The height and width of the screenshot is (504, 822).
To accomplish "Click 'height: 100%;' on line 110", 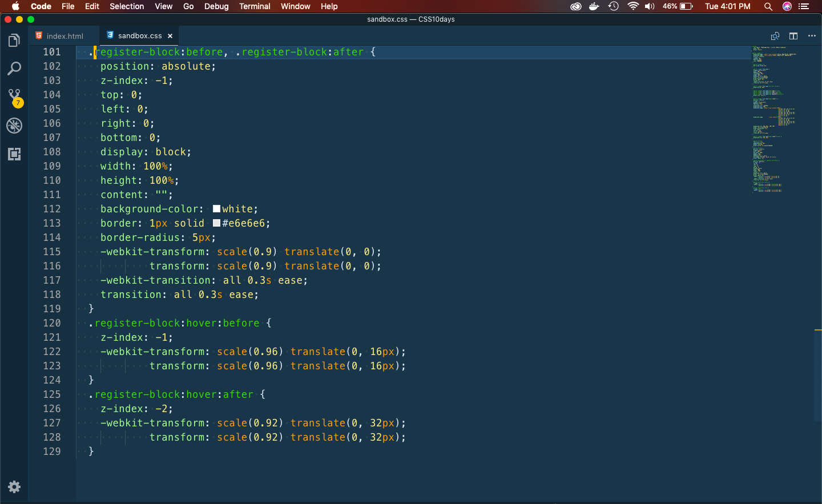I will point(139,180).
